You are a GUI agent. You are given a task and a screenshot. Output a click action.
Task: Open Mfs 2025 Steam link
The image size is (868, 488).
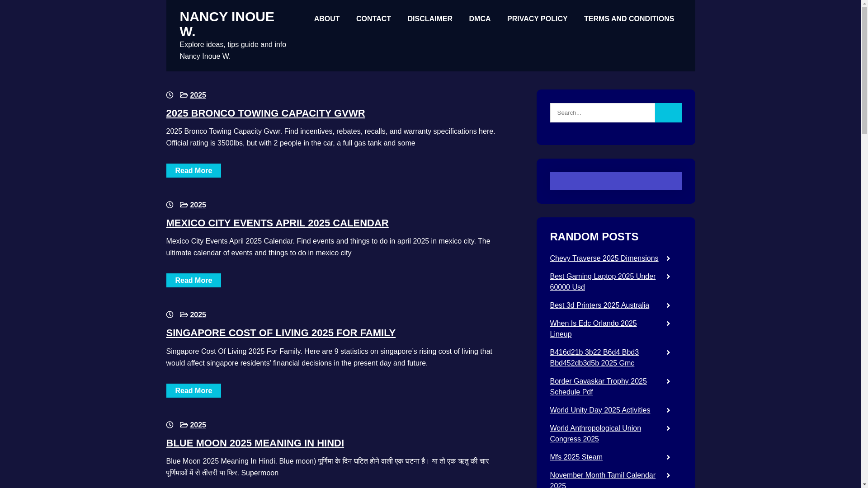click(x=576, y=457)
